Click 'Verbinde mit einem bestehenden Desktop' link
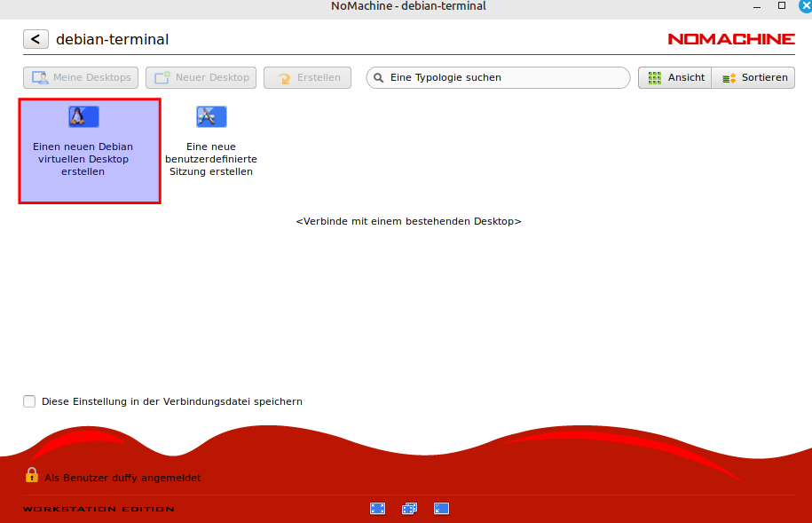Viewport: 812px width, 523px height. point(408,221)
